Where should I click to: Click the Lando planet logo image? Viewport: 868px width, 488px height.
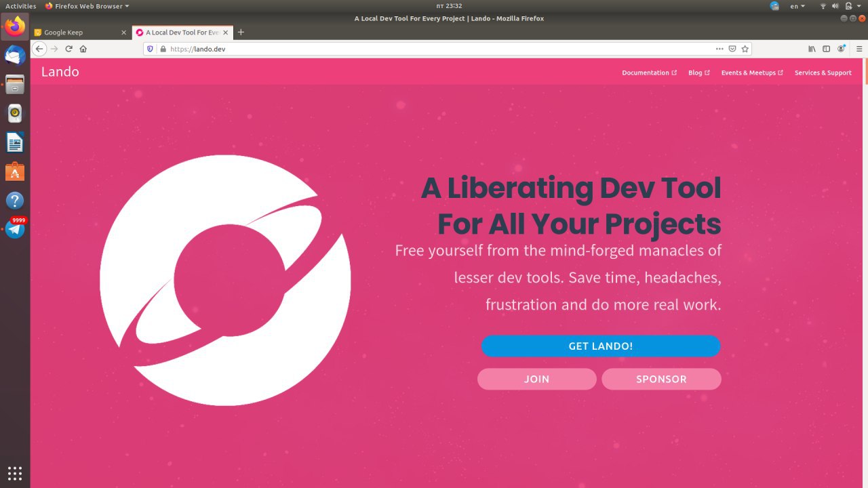pyautogui.click(x=225, y=280)
